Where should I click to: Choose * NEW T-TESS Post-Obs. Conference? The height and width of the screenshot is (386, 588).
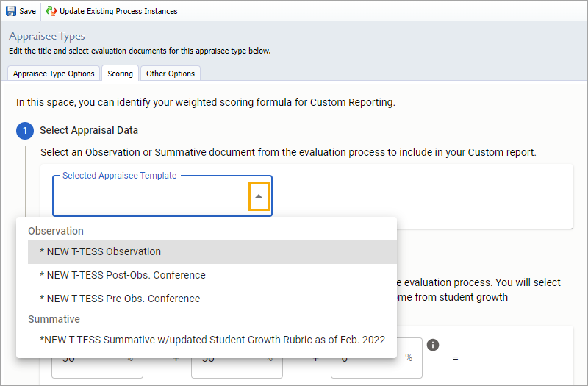pyautogui.click(x=212, y=275)
